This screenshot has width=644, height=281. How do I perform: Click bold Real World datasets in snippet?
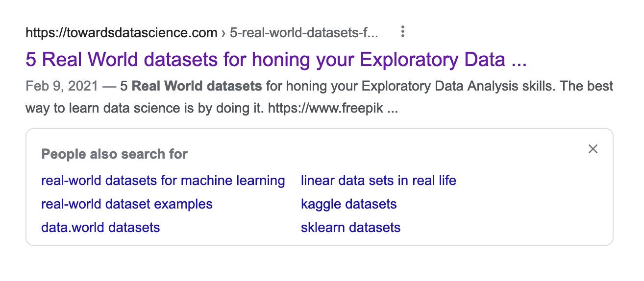pos(197,87)
